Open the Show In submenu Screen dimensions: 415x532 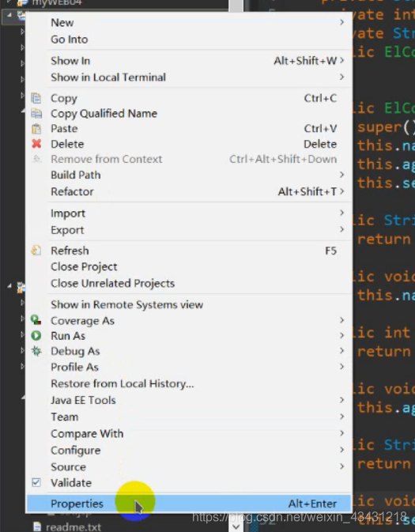[189, 61]
